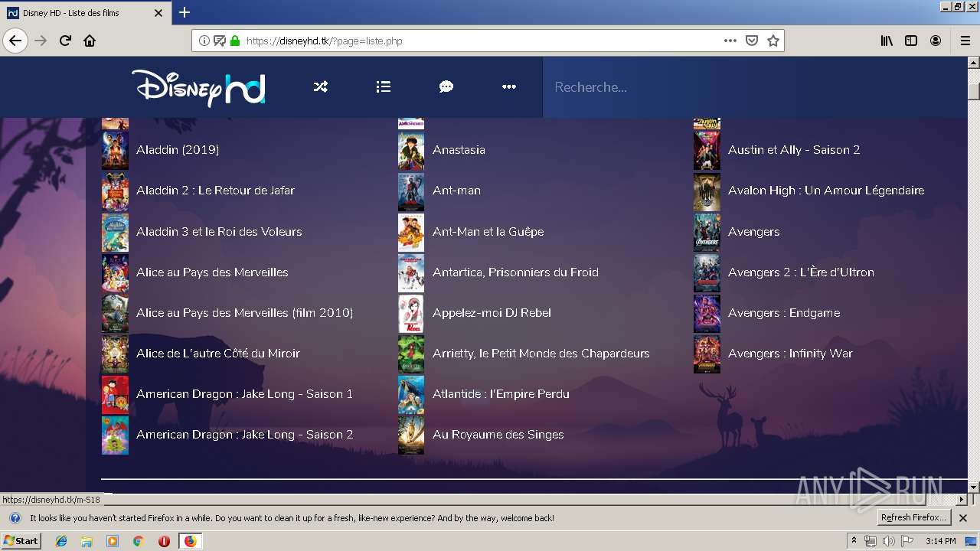Open Firefox account icon
This screenshot has height=551, width=980.
click(x=936, y=41)
